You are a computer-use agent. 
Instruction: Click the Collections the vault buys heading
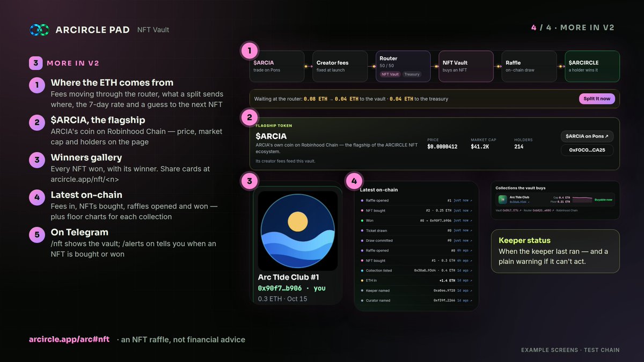coord(521,188)
